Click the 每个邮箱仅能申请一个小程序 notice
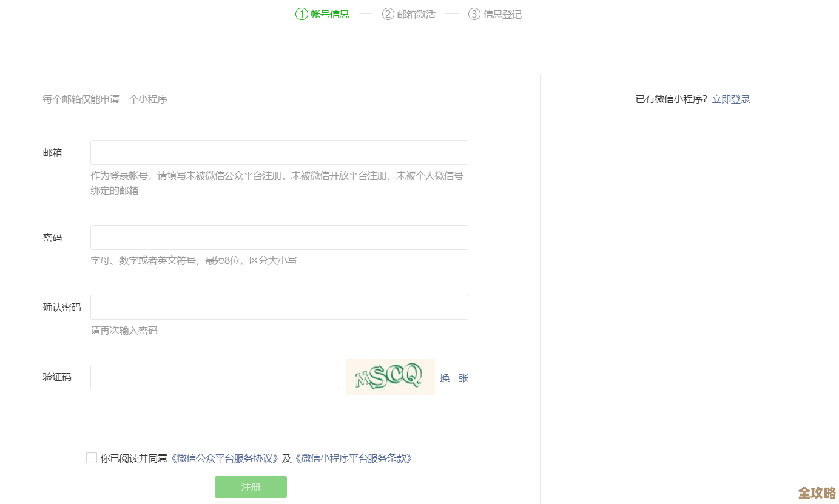 104,99
